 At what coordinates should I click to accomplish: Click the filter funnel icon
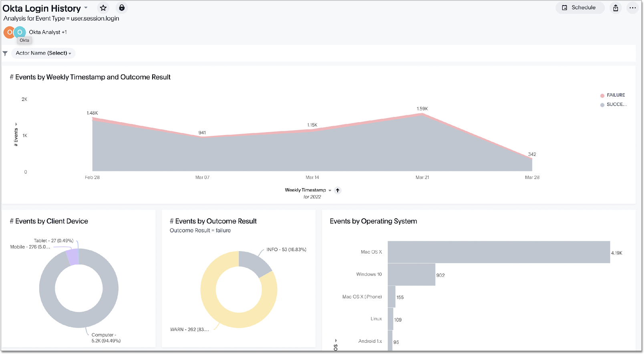point(5,53)
